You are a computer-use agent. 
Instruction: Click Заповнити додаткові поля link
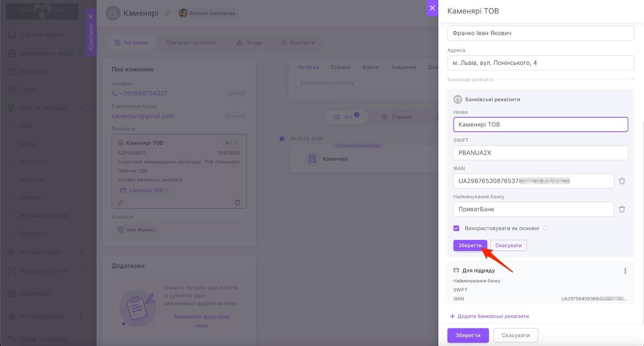tap(201, 321)
